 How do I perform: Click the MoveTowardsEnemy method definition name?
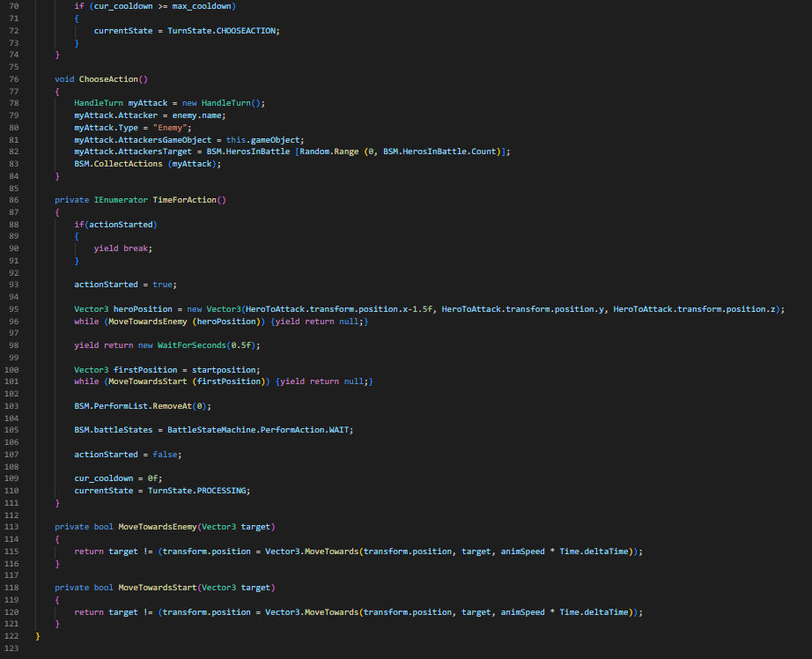(158, 527)
